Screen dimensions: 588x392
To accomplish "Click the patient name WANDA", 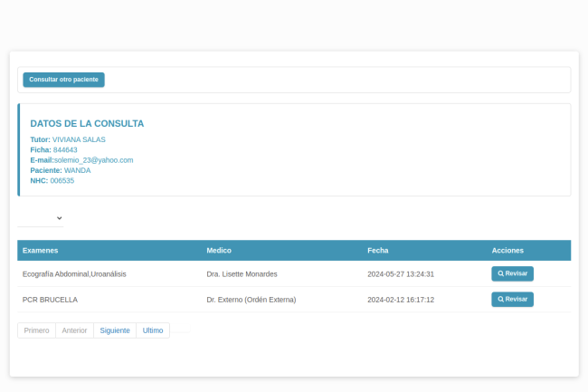I will pos(77,170).
